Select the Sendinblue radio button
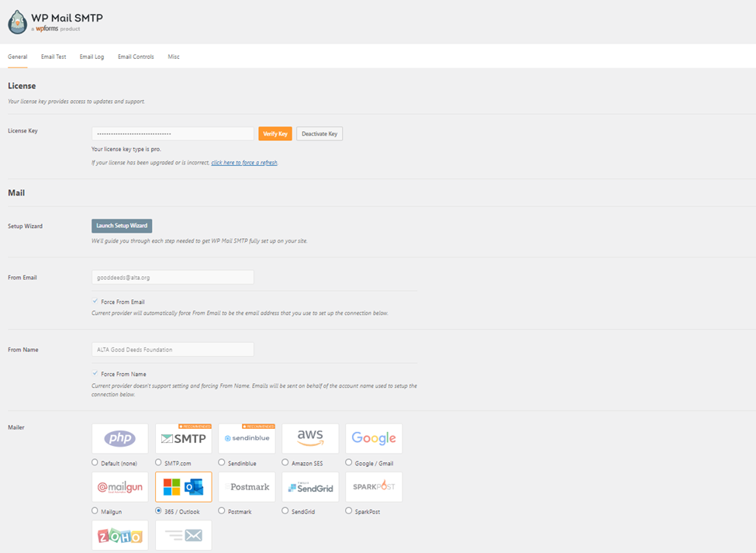 pyautogui.click(x=222, y=462)
